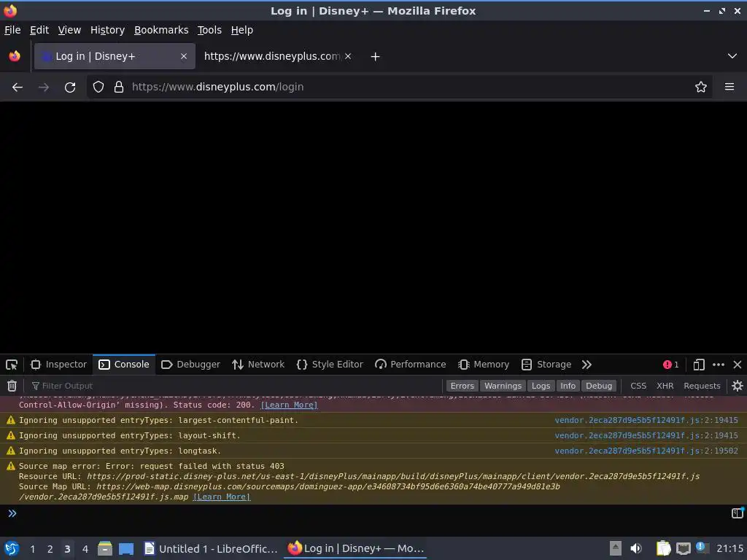
Task: Toggle the Debug filter
Action: pyautogui.click(x=599, y=386)
